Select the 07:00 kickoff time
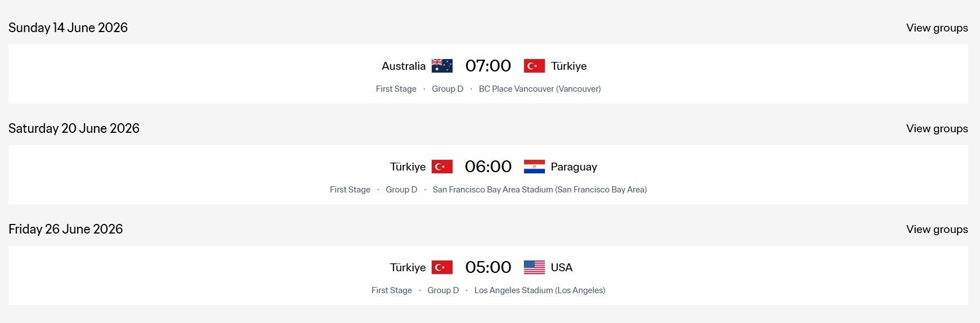This screenshot has height=323, width=980. (488, 66)
